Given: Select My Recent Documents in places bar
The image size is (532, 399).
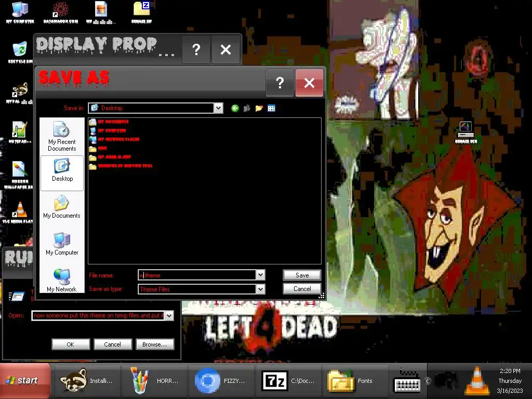Looking at the screenshot, I should [x=62, y=137].
